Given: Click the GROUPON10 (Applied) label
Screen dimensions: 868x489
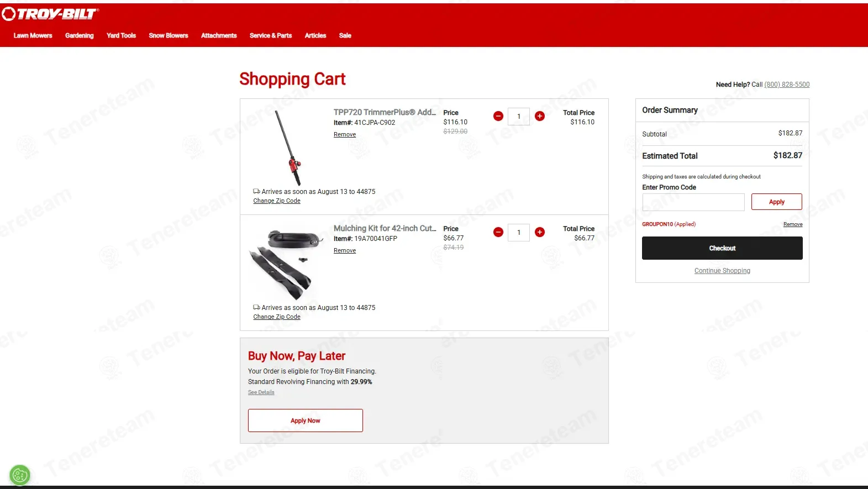Looking at the screenshot, I should click(669, 224).
